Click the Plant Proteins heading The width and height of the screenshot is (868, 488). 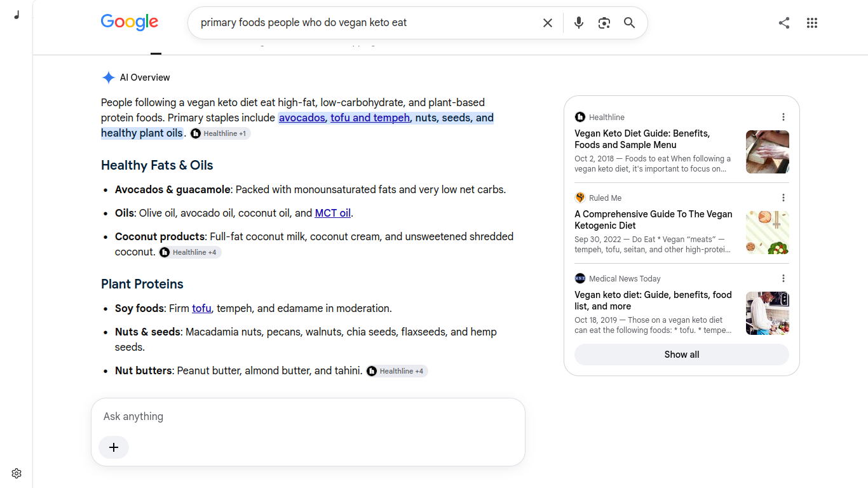pyautogui.click(x=142, y=284)
